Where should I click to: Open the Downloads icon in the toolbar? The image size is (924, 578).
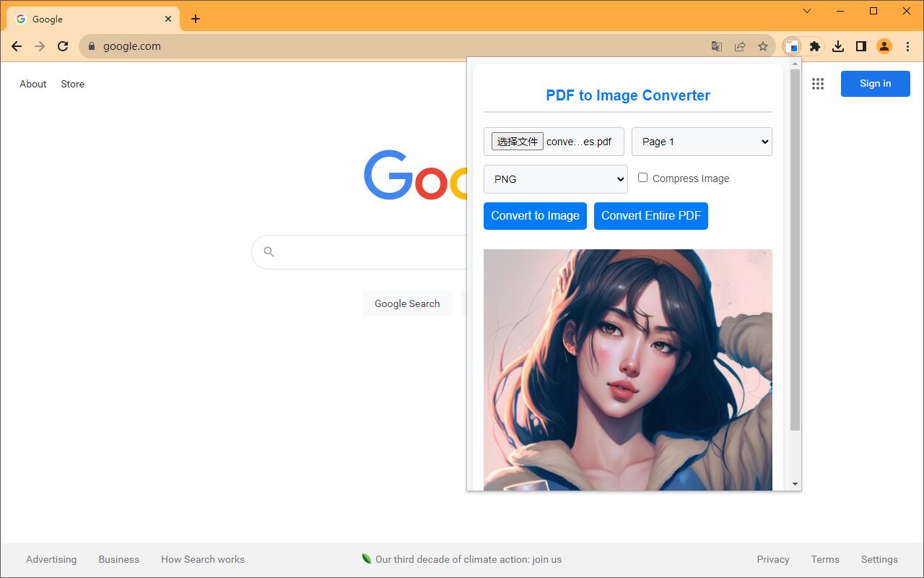click(838, 46)
